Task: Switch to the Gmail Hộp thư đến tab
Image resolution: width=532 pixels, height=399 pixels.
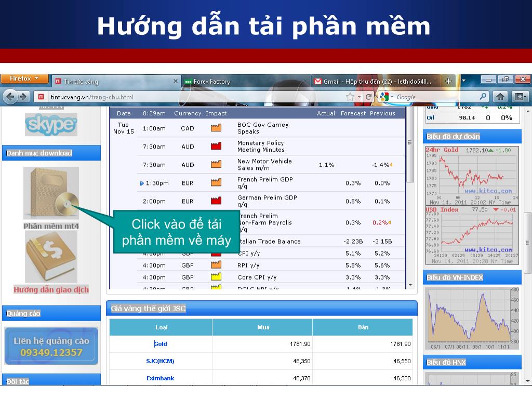Action: coord(375,82)
